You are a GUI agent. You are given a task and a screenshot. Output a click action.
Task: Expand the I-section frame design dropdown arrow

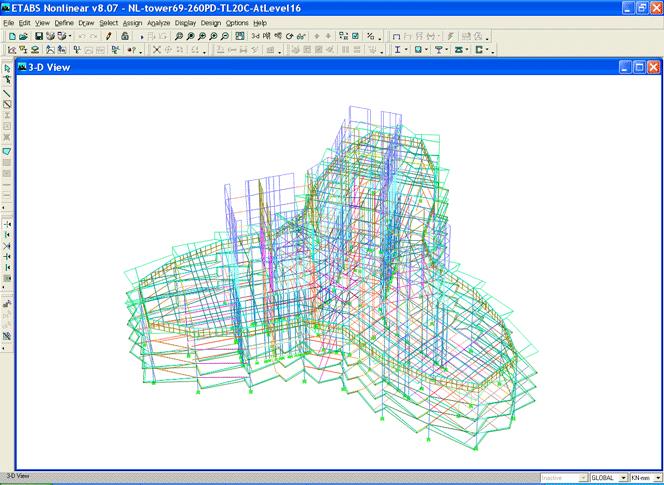pyautogui.click(x=407, y=49)
